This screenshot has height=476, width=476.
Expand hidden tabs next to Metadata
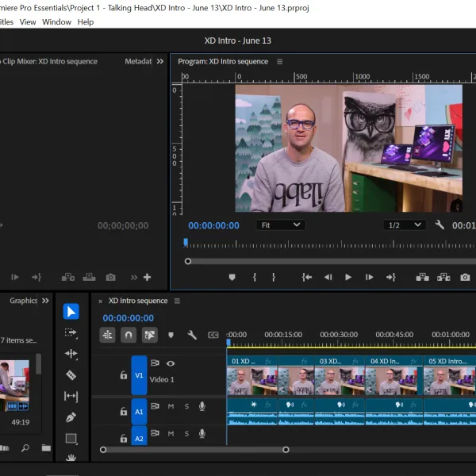click(x=160, y=61)
